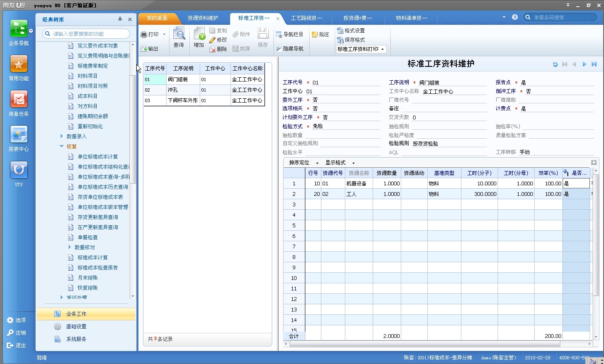Open the 消息任务 mail icon
The width and height of the screenshot is (604, 364).
pos(19,99)
